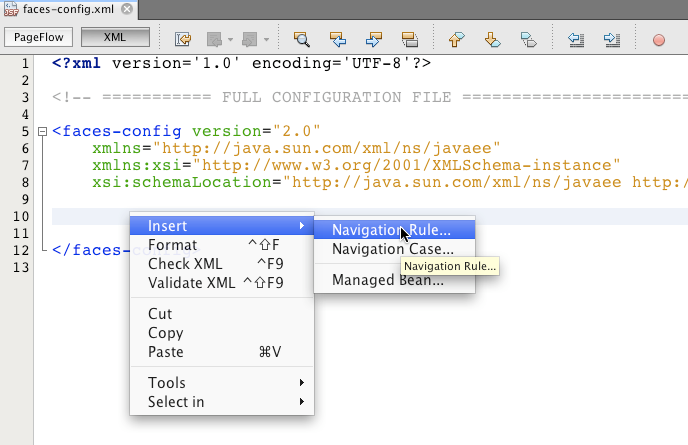Jump to Previous Bookmark icon
The height and width of the screenshot is (445, 688).
click(457, 39)
